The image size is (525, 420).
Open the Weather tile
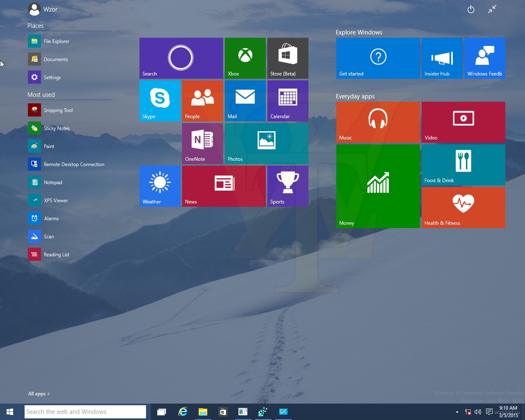160,186
